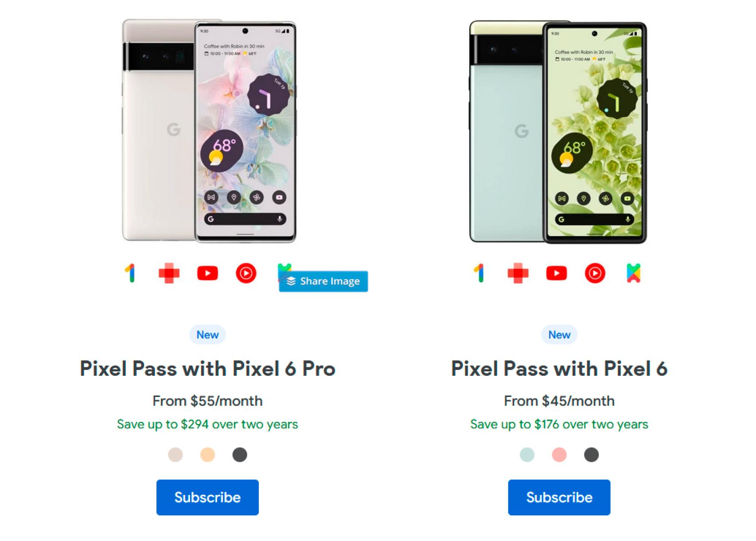
Task: Select the seafoam green swatch for Pixel 6
Action: pyautogui.click(x=527, y=455)
